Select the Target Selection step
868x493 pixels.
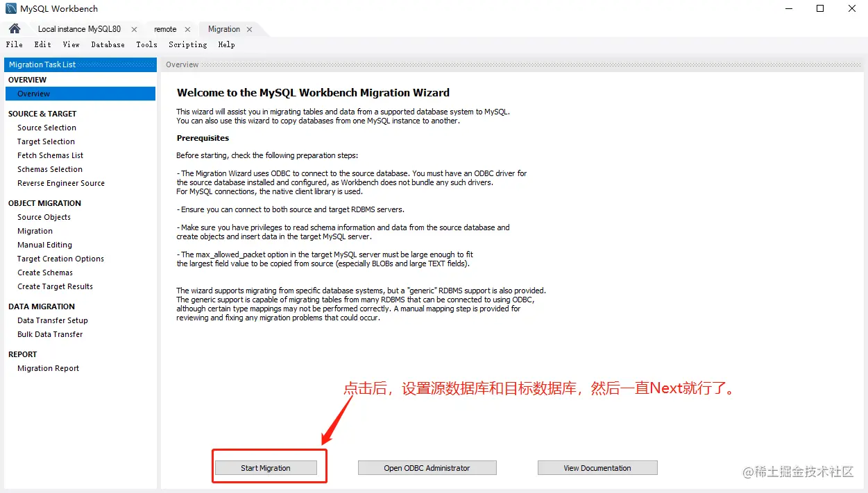[x=46, y=141]
